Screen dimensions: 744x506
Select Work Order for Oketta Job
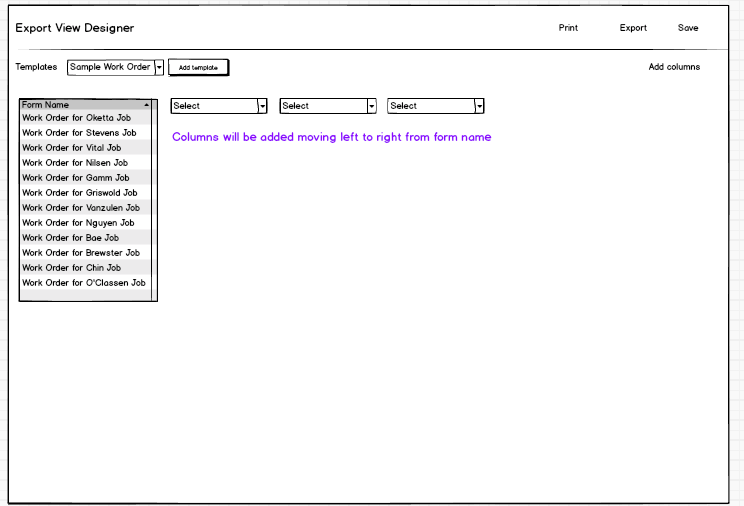click(x=77, y=118)
